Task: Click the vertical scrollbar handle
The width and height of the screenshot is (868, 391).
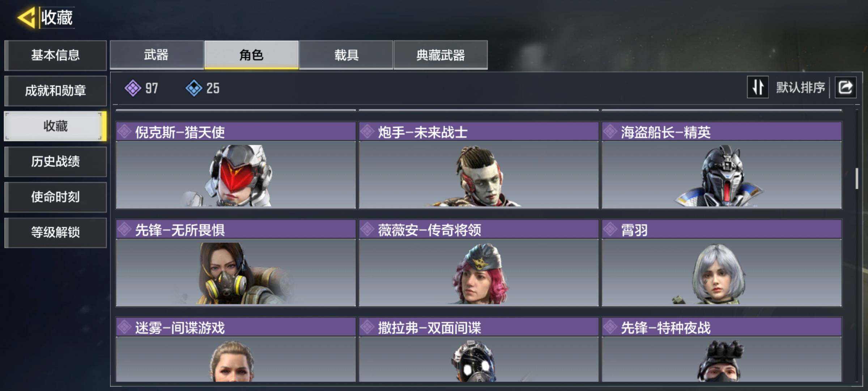Action: point(856,178)
